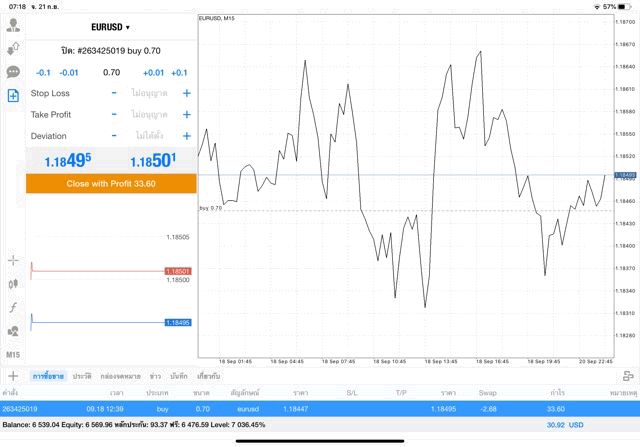Sort by the Swap column header
Screen dimensions: 640x447
point(487,393)
